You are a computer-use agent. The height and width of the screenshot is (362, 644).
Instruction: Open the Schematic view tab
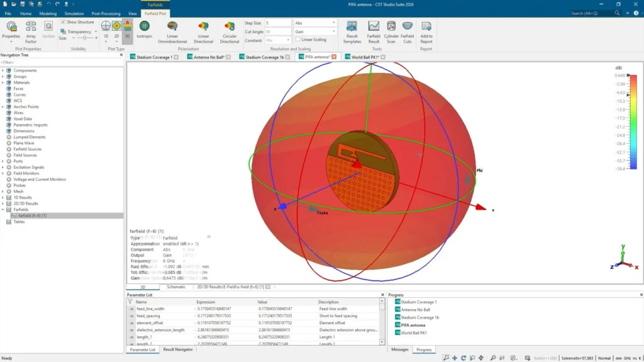coord(176,286)
